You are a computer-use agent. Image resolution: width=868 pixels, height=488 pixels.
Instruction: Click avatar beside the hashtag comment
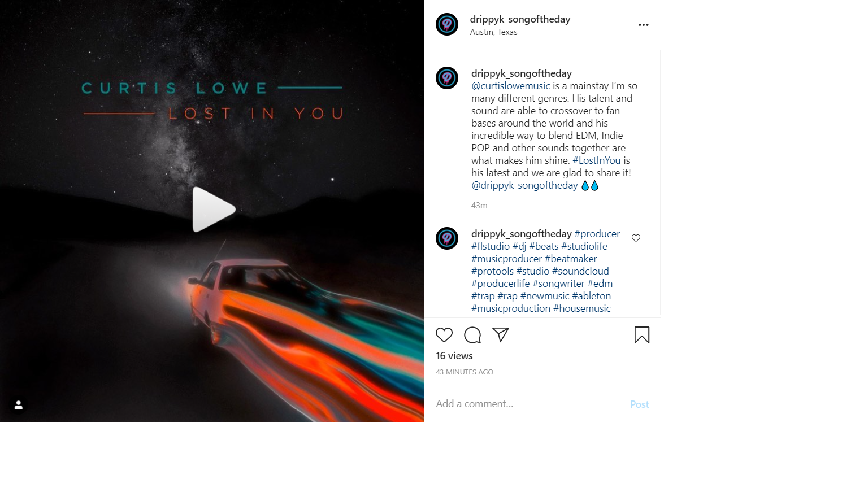coord(447,238)
